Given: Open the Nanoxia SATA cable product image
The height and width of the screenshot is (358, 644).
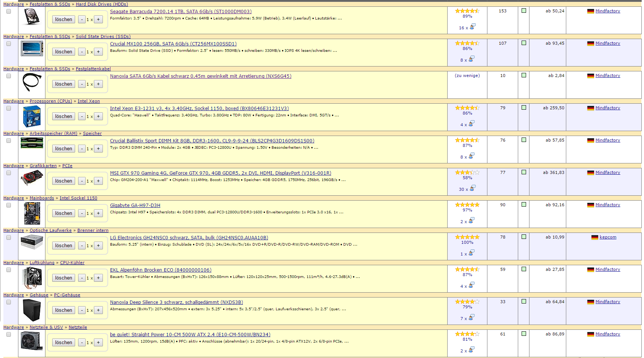Looking at the screenshot, I should 32,82.
